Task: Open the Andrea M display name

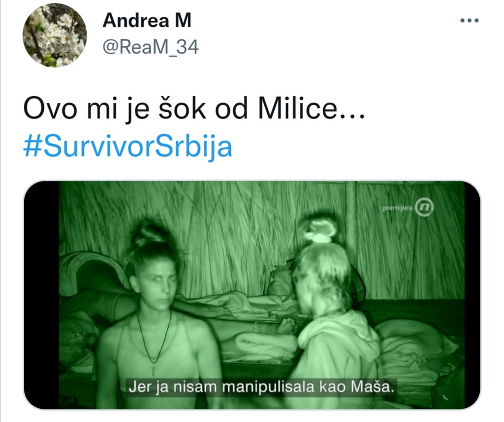Action: [x=147, y=20]
